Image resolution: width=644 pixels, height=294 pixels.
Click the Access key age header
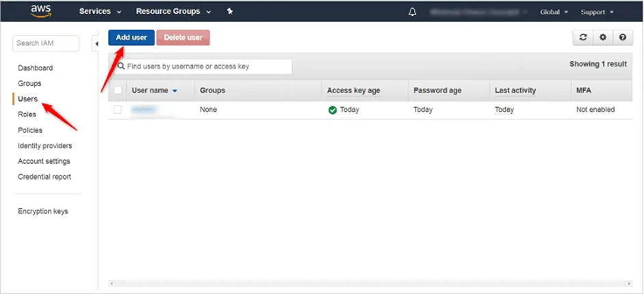(x=354, y=90)
